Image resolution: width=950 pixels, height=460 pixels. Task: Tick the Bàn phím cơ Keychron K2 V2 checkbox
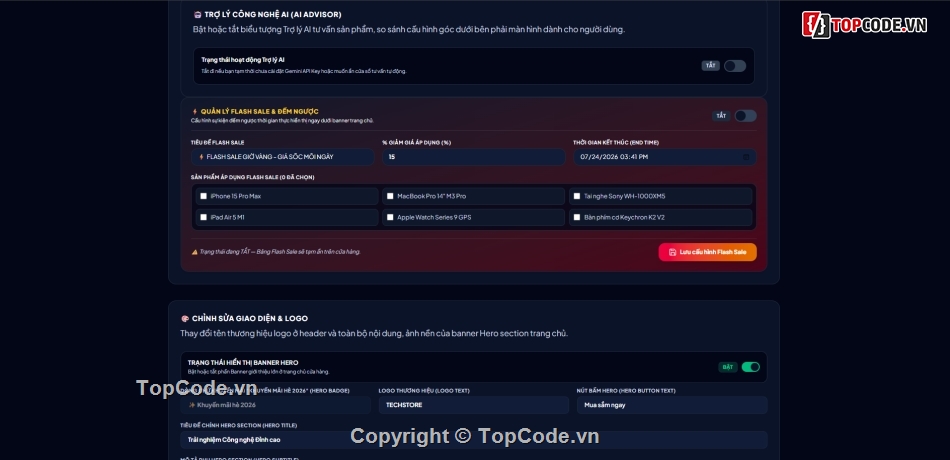tap(577, 217)
